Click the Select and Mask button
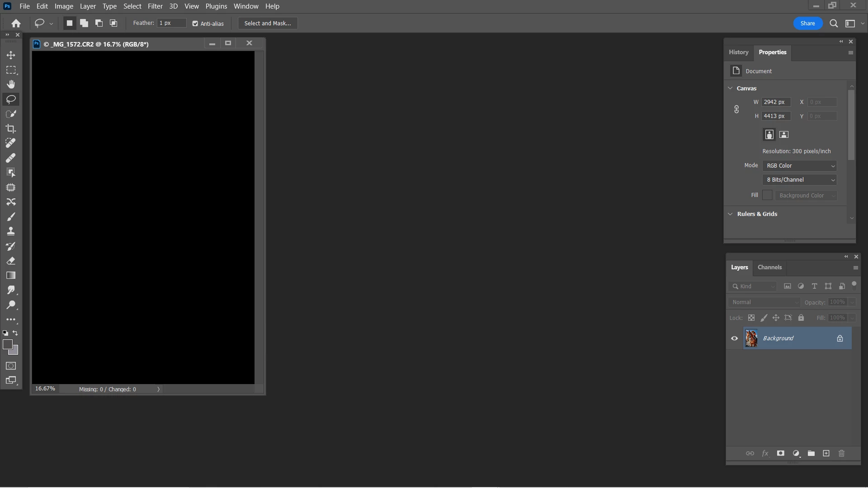 pyautogui.click(x=268, y=23)
